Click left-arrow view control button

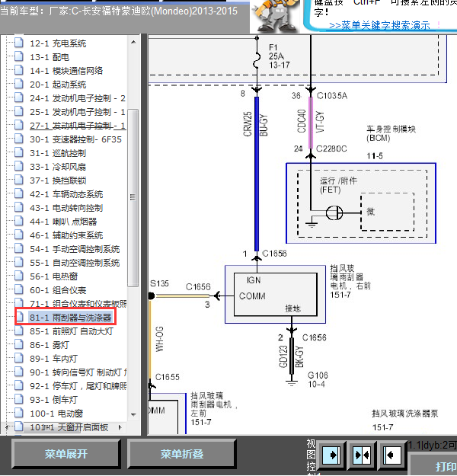coord(392,455)
